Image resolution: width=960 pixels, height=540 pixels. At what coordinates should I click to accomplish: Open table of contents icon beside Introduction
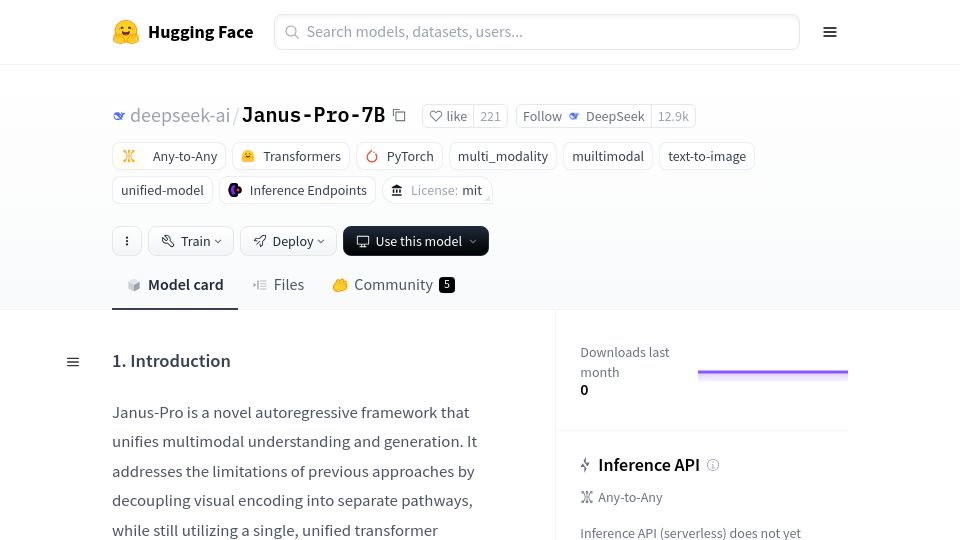pyautogui.click(x=73, y=362)
